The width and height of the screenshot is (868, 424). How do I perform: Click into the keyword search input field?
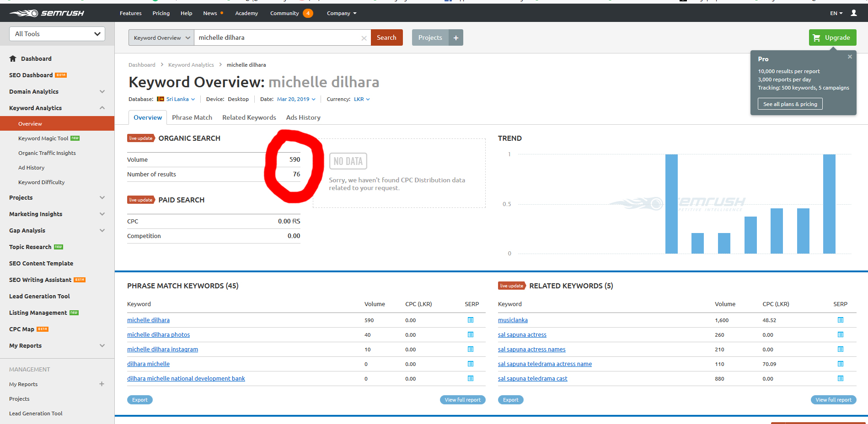(277, 38)
